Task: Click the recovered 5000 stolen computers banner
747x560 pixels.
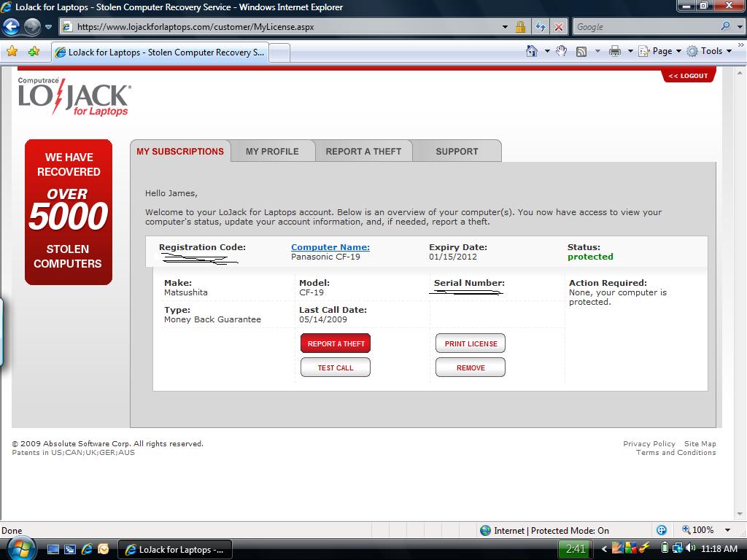Action: pyautogui.click(x=69, y=212)
